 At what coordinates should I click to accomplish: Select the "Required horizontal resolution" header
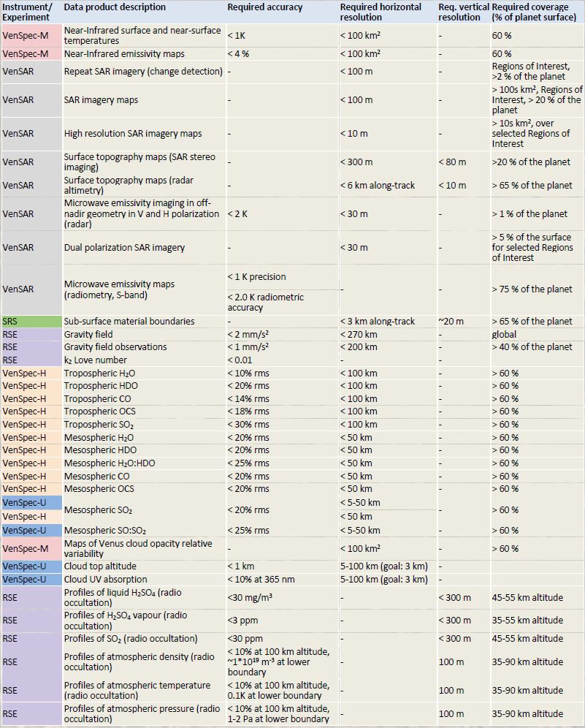(x=381, y=12)
